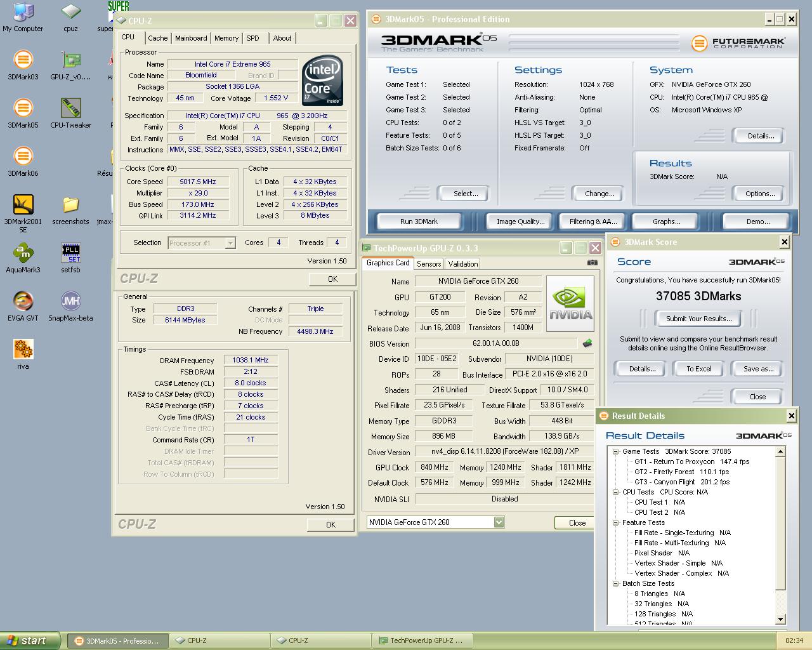812x650 pixels.
Task: Launch the cpuz desktop shortcut
Action: (x=70, y=17)
